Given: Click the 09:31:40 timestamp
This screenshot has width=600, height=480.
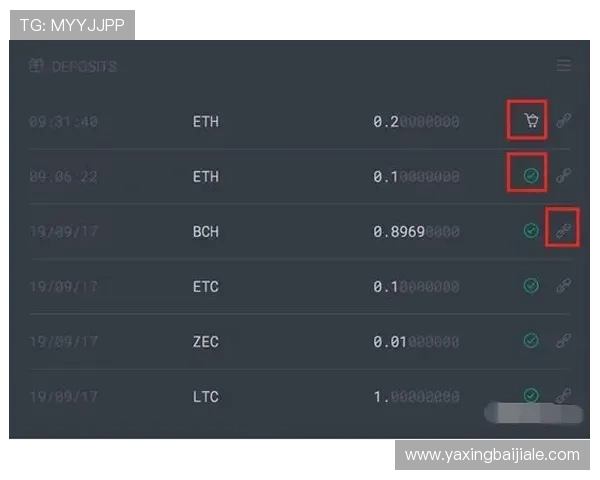Looking at the screenshot, I should [x=64, y=122].
